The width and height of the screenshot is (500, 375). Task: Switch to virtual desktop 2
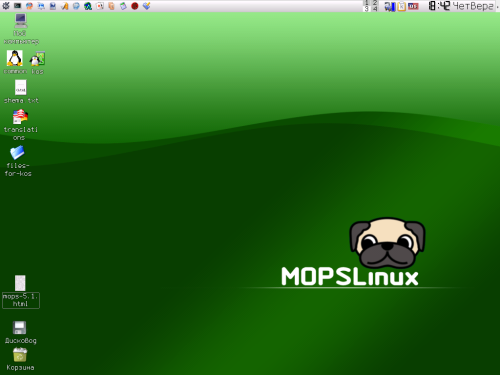(x=375, y=3)
